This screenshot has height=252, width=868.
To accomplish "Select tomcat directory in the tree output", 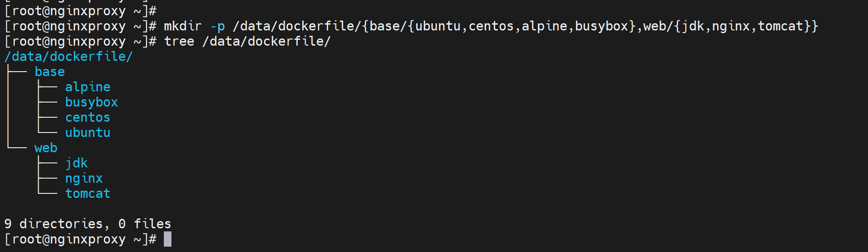I will click(x=88, y=193).
